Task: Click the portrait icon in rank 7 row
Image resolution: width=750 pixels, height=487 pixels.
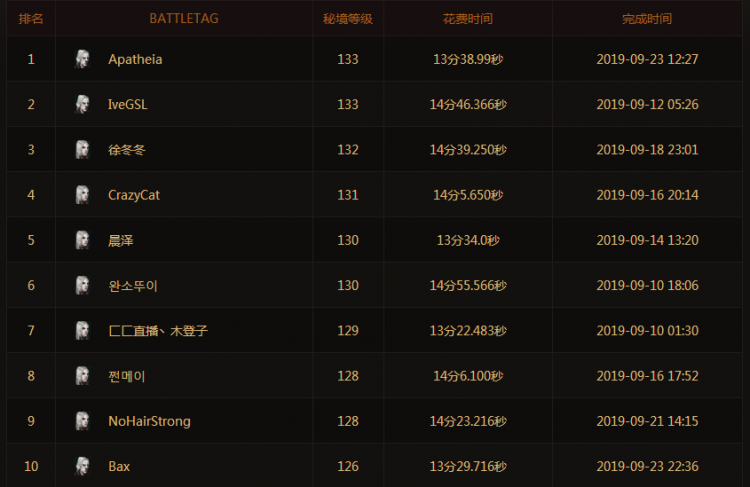Action: pos(82,330)
